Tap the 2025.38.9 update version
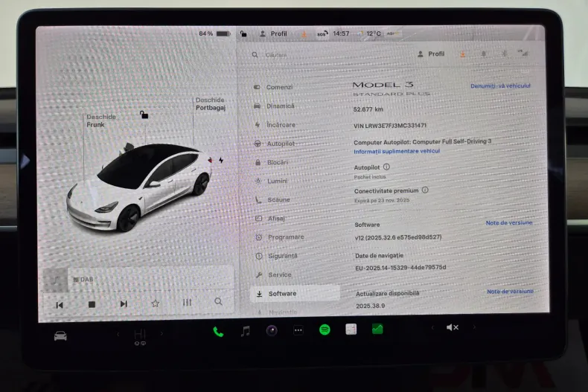Screen dimensions: 588x392 (371, 306)
